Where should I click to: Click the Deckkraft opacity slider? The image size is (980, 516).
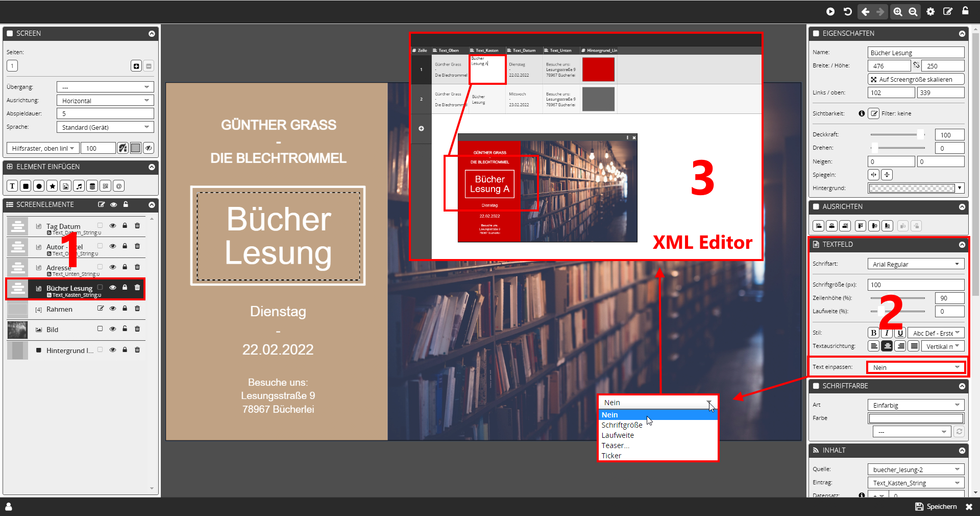897,134
